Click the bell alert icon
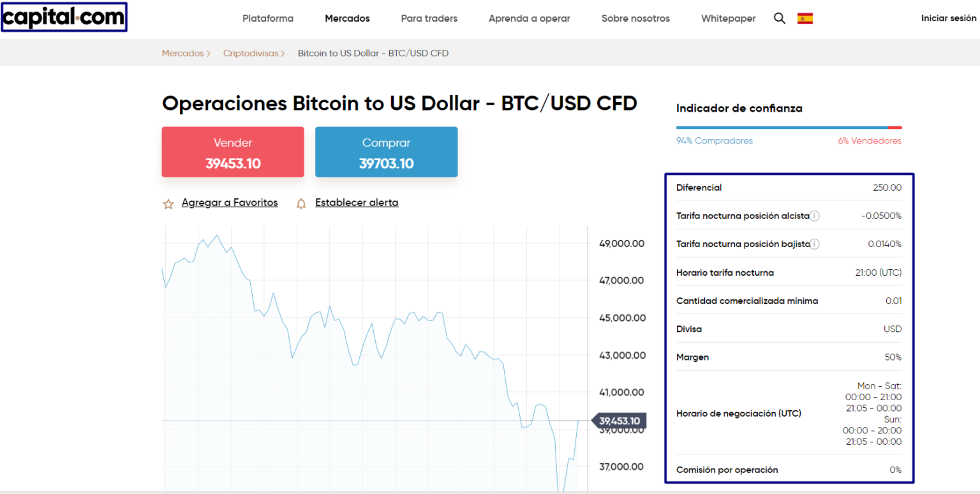The width and height of the screenshot is (980, 494). 301,204
